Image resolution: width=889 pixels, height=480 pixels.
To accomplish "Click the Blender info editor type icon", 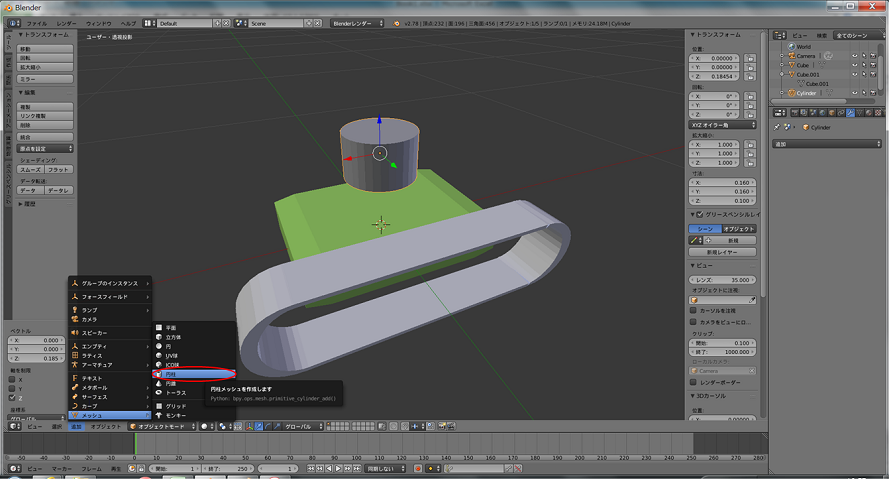I will coord(11,22).
